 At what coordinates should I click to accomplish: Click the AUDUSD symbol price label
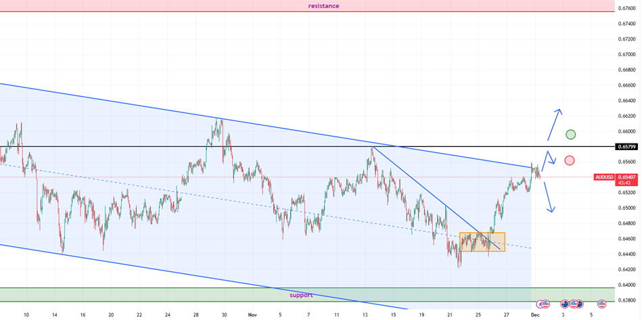point(604,177)
